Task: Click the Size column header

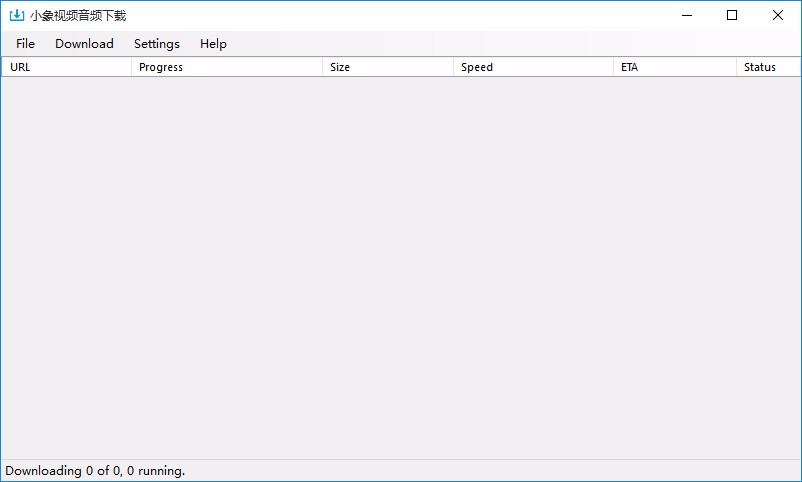Action: [388, 67]
